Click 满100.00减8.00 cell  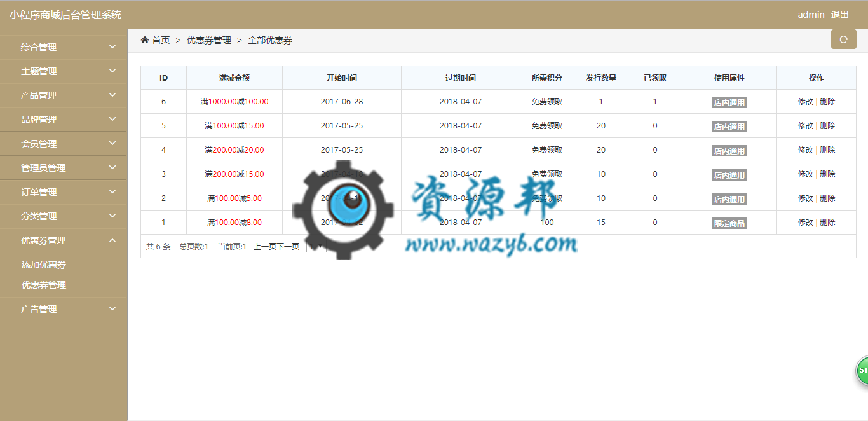coord(234,223)
